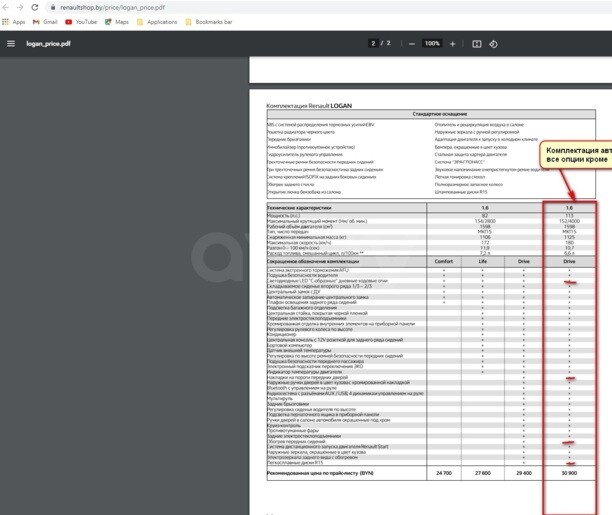The width and height of the screenshot is (612, 515).
Task: Click the 100% zoom level field
Action: (432, 43)
